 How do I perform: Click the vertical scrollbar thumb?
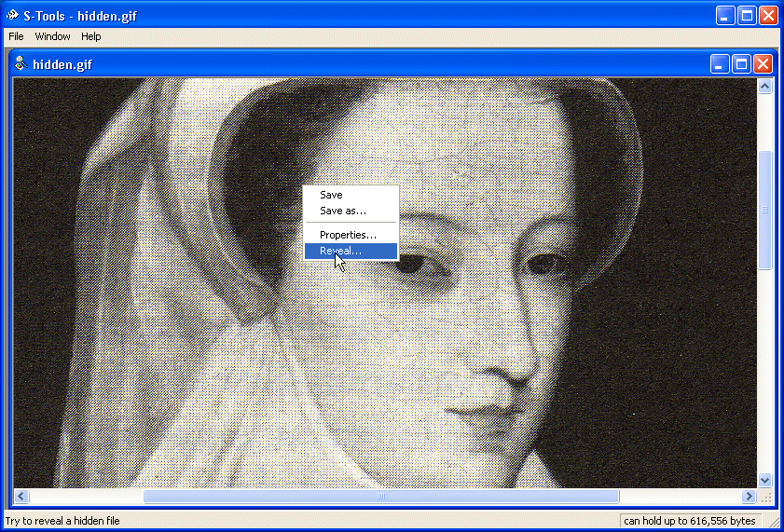pos(764,210)
